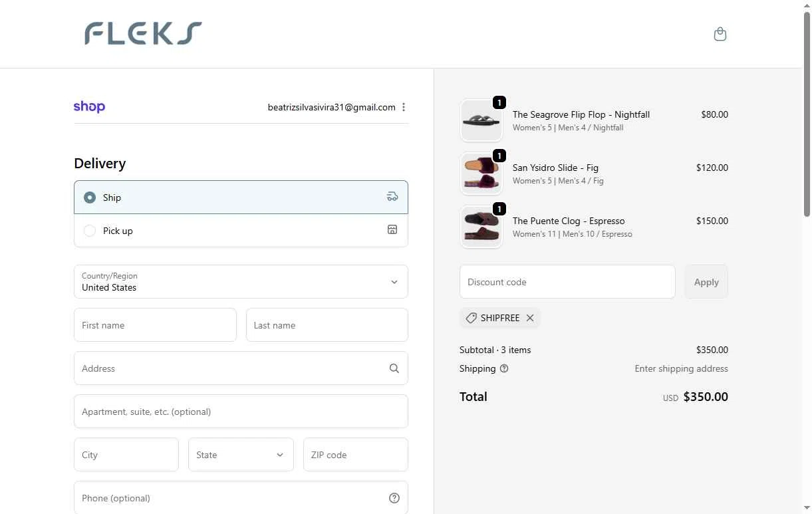Viewport: 812px width, 514px height.
Task: Click the delivery truck icon in Ship row
Action: pyautogui.click(x=392, y=197)
